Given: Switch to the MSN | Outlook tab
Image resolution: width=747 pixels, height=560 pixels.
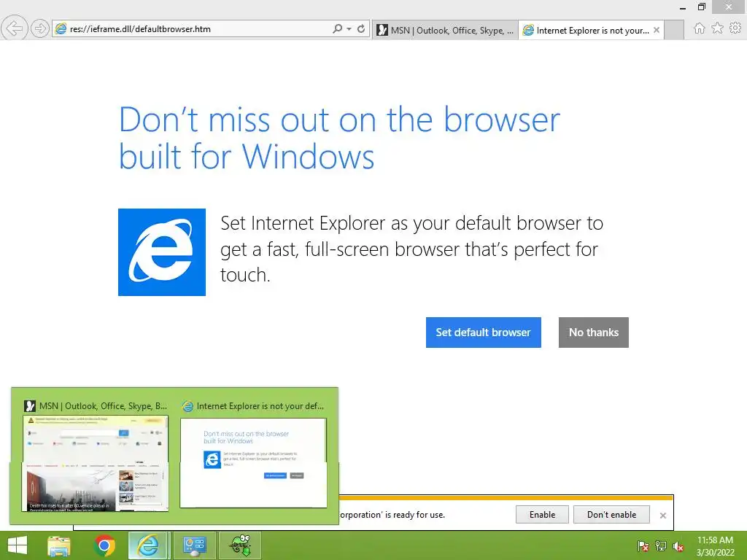Looking at the screenshot, I should click(x=445, y=31).
